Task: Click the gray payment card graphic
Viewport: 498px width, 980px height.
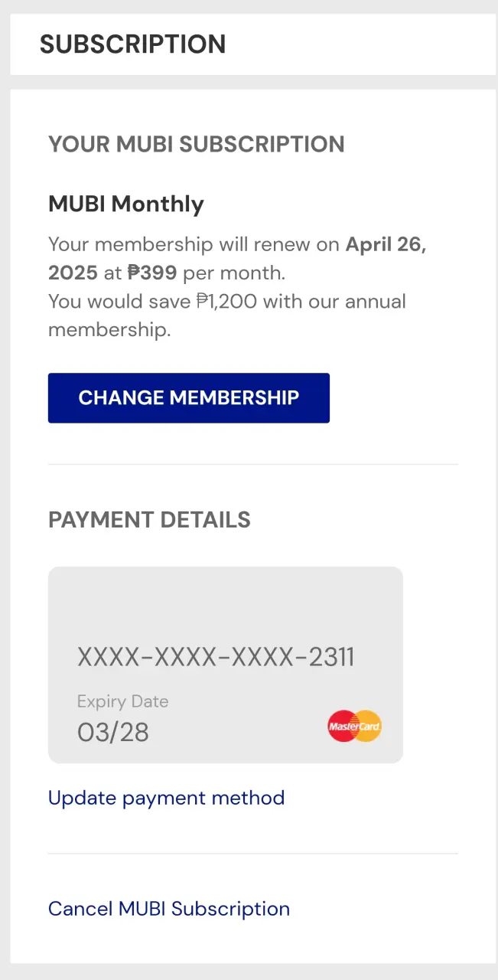Action: 226,665
